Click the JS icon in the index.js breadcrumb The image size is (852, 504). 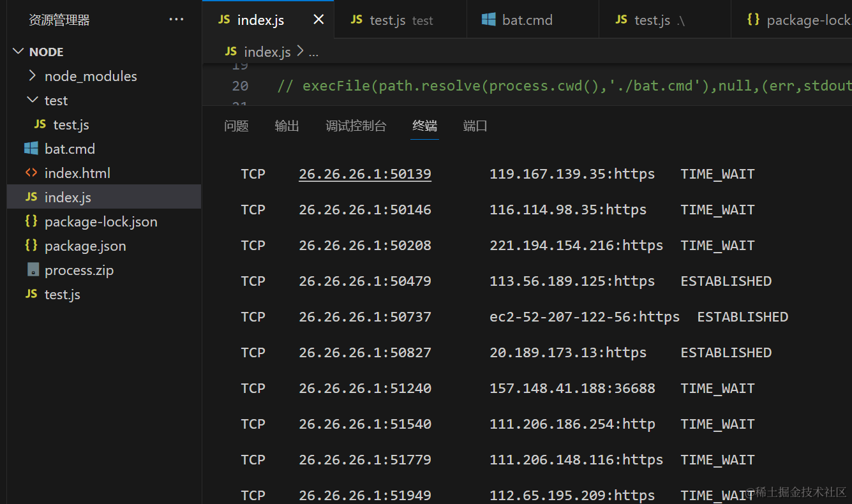point(231,52)
